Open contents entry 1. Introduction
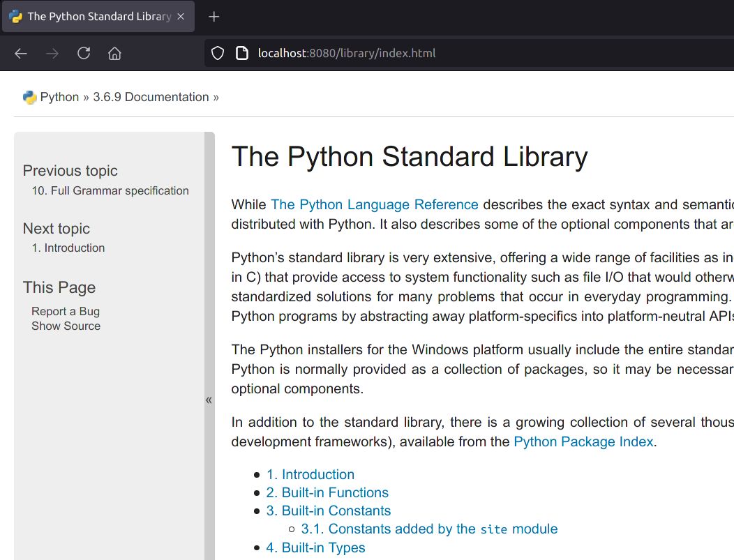 310,474
